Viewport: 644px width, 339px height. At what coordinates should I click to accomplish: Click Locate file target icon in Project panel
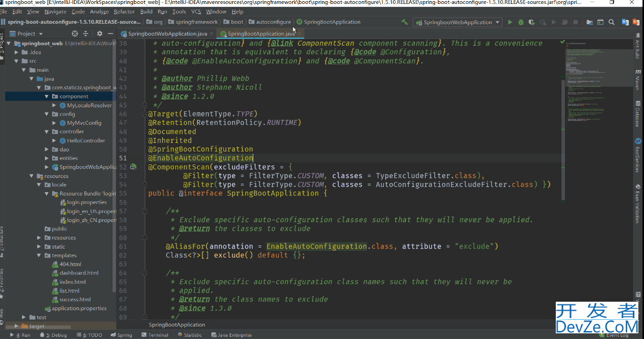click(x=74, y=34)
